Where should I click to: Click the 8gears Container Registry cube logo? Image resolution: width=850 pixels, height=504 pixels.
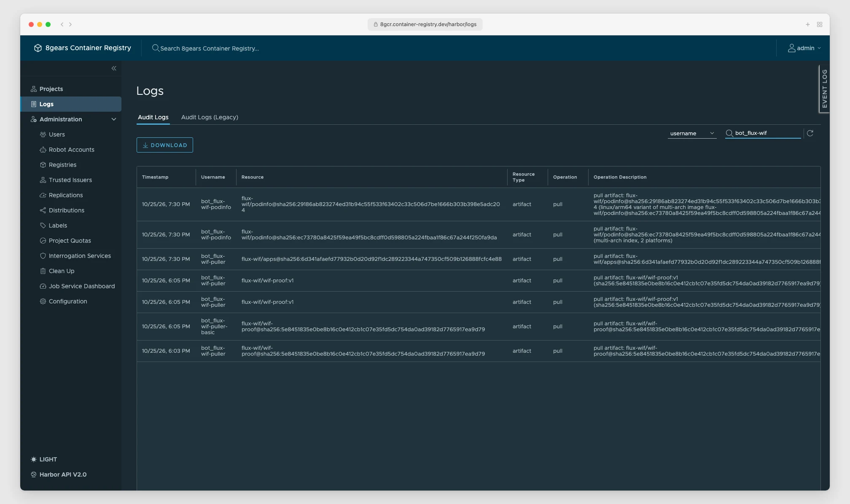coord(38,48)
